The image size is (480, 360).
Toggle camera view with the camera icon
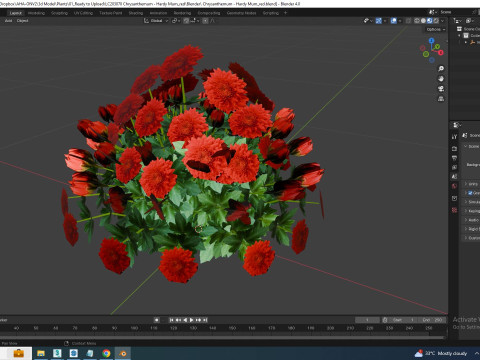[441, 89]
